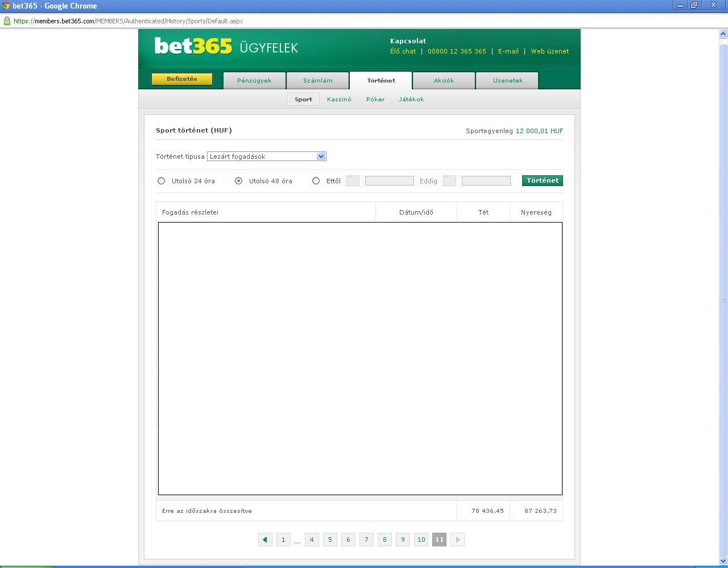728x568 pixels.
Task: Switch to Játékok history
Action: 411,99
